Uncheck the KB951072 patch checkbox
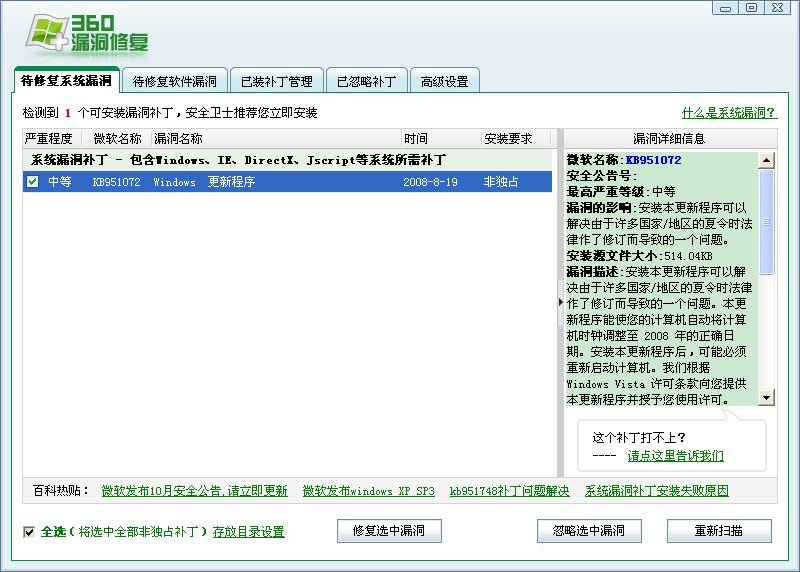 (x=33, y=182)
